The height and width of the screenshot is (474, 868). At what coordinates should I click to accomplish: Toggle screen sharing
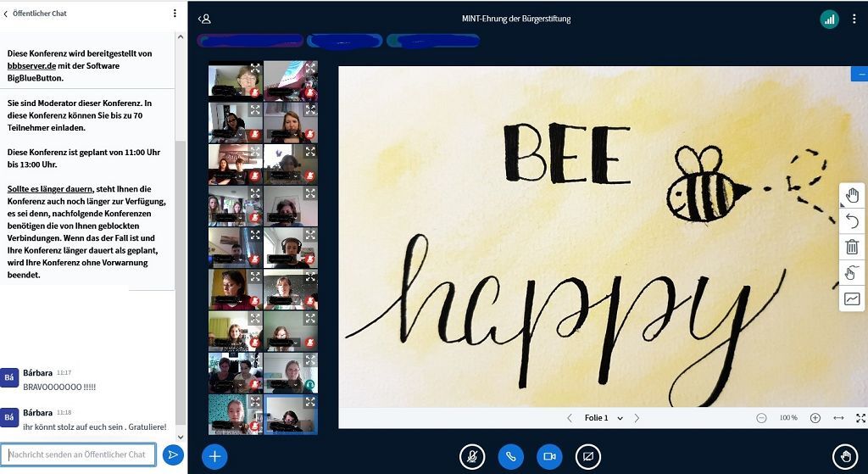coord(587,456)
